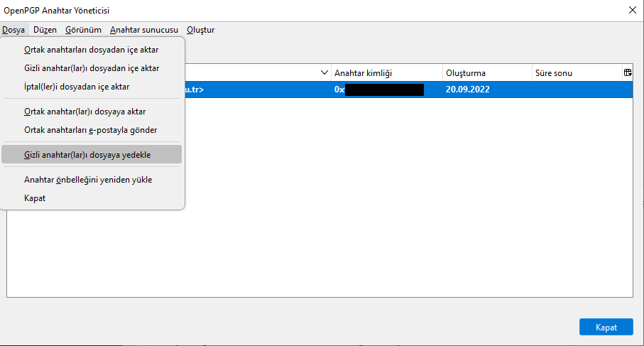
Task: Open the Dosya menu
Action: [x=13, y=30]
